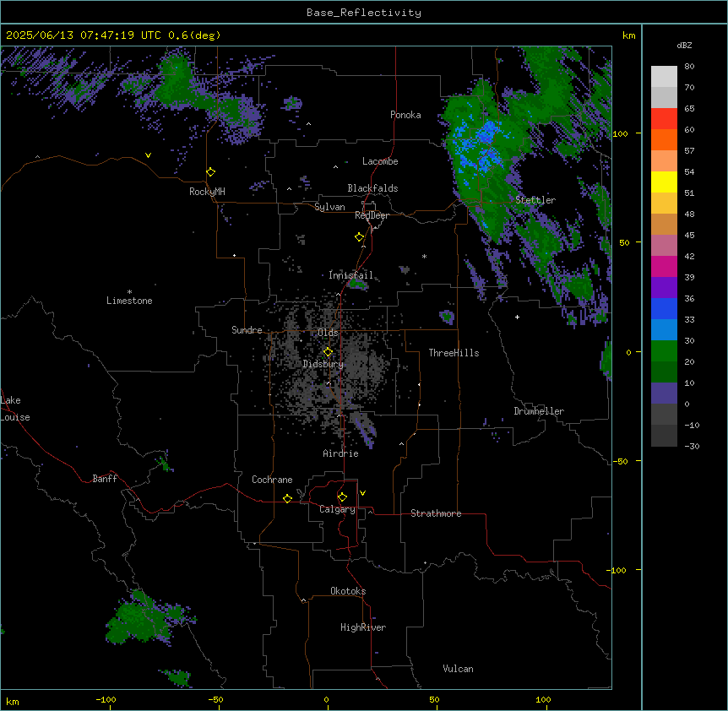
Task: Pick the mauve 42-45 dBZ legend swatch
Action: tap(664, 246)
